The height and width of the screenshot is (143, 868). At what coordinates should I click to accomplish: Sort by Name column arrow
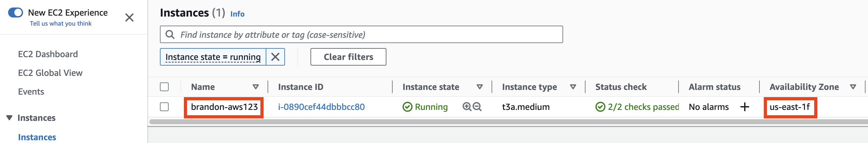(256, 87)
